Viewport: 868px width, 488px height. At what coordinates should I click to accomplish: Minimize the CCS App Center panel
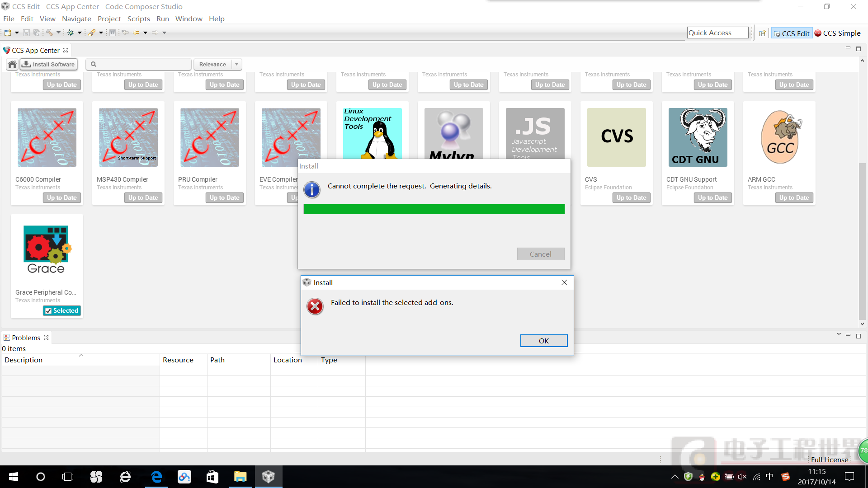[x=848, y=48]
